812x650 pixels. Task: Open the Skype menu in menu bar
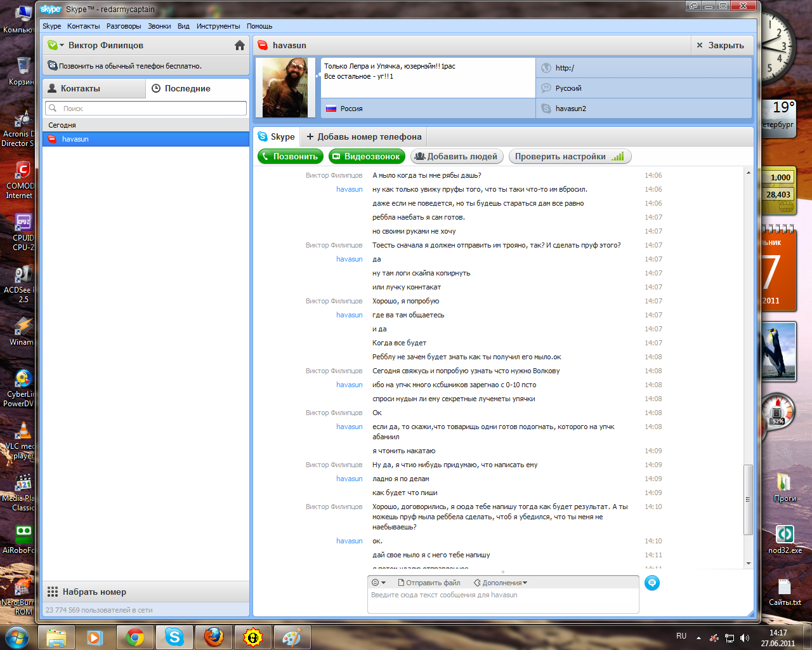[x=52, y=26]
